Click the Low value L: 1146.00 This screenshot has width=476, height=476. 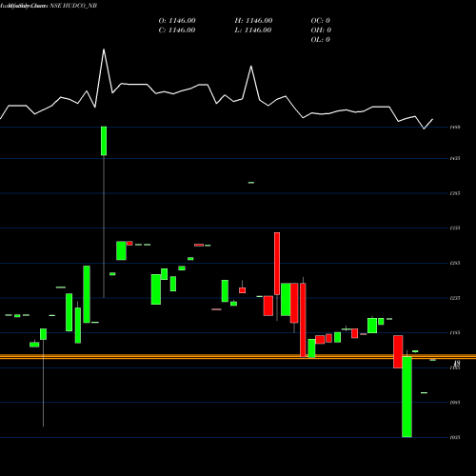click(253, 30)
